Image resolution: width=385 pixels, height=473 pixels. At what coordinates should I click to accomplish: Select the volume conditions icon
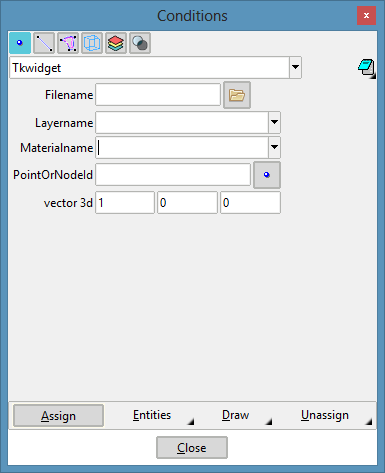(92, 43)
